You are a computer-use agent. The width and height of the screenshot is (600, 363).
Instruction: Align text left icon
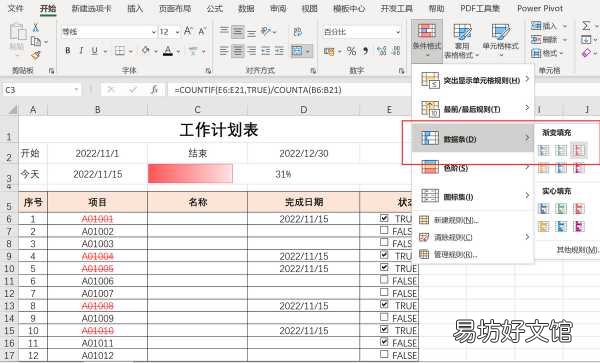tap(224, 50)
